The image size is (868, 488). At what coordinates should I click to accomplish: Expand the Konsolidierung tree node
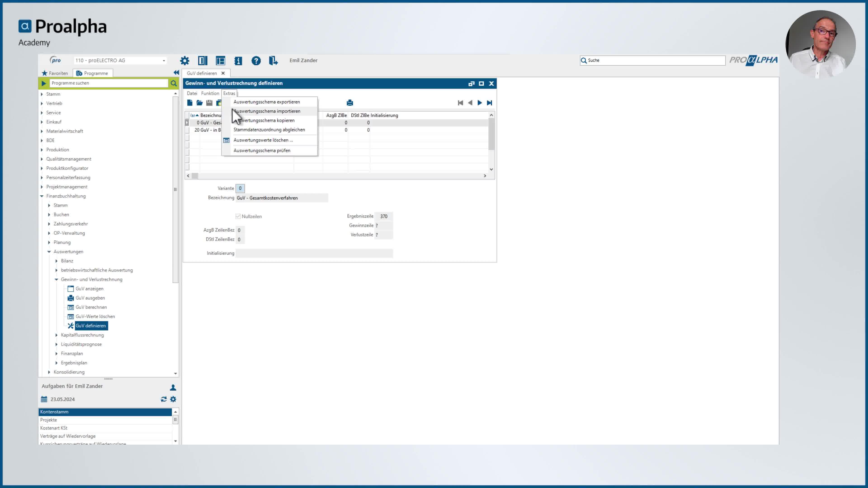(x=49, y=372)
